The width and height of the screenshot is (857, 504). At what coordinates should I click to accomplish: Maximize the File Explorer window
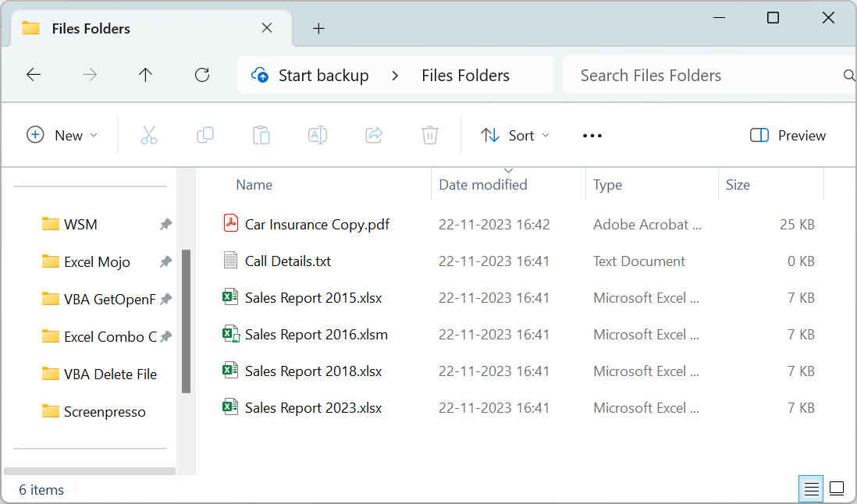tap(773, 17)
